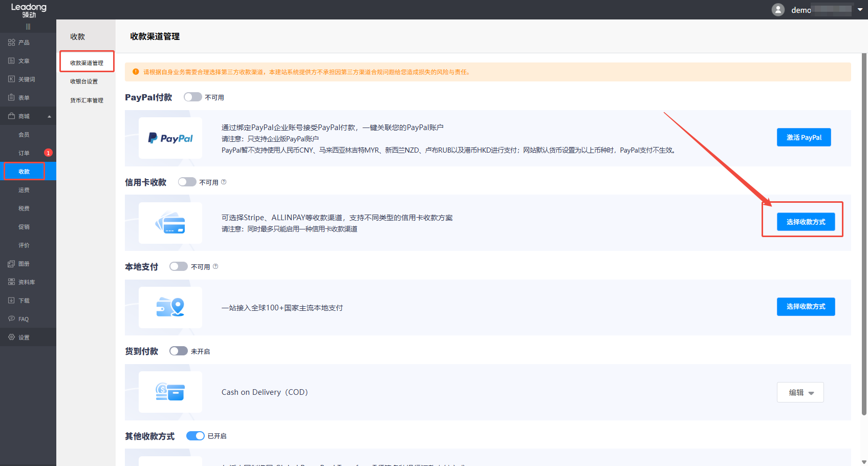
Task: Enable the PayPal付款 toggle
Action: [x=192, y=97]
